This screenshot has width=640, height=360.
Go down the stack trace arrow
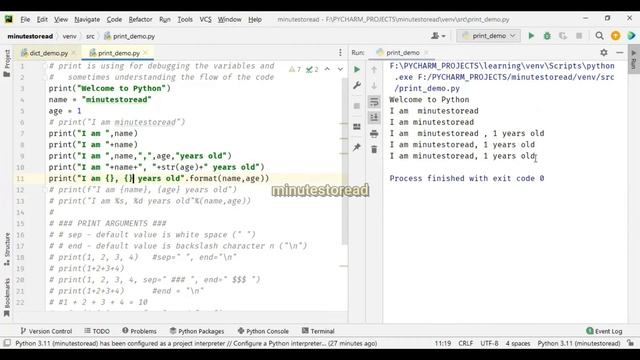point(374,86)
